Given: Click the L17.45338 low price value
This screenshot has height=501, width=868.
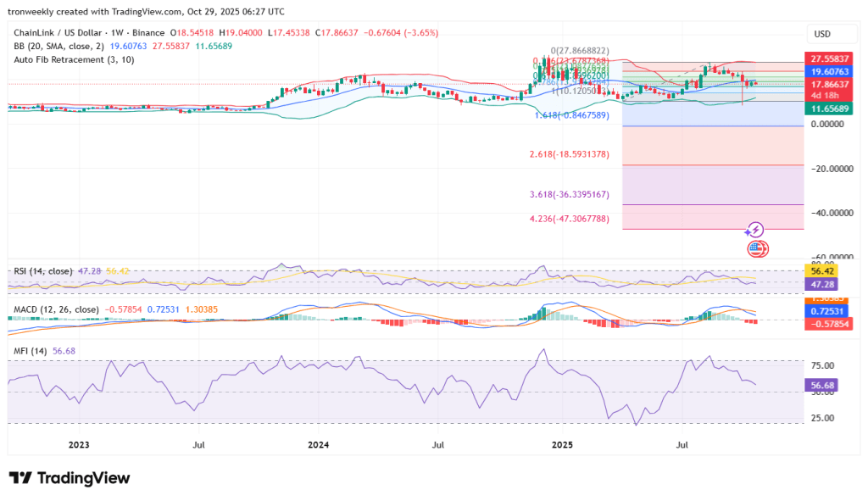Looking at the screenshot, I should (289, 33).
